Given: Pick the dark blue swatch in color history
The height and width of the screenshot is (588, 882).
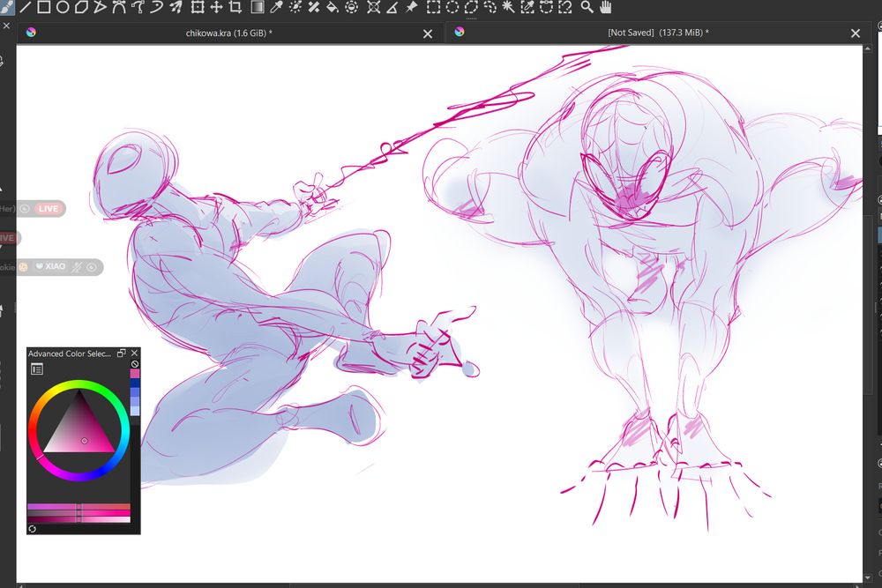Looking at the screenshot, I should [135, 383].
